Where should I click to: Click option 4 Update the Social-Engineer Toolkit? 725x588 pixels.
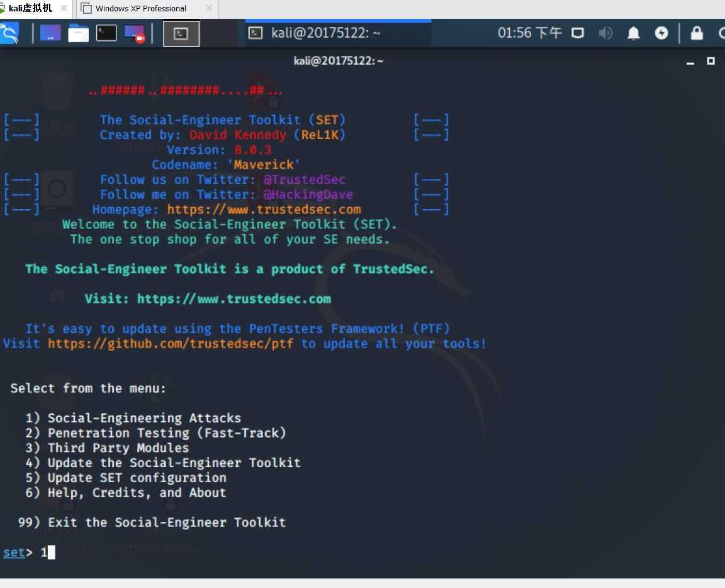(163, 463)
